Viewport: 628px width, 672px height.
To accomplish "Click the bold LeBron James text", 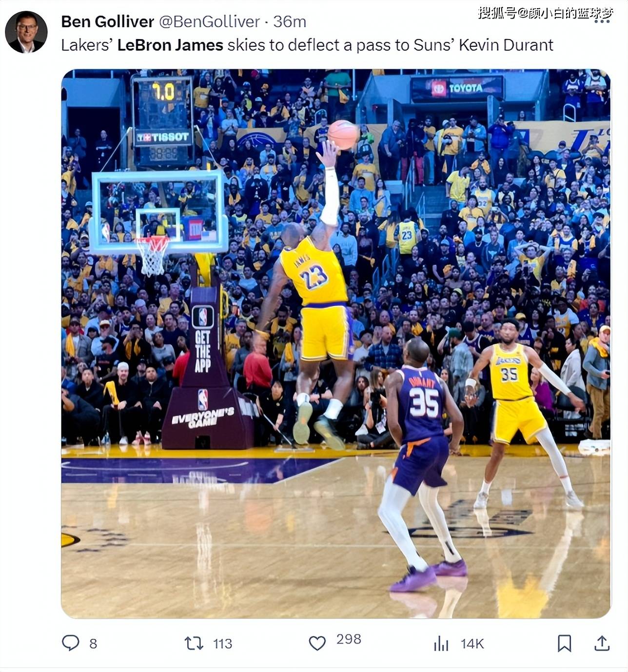I will click(170, 45).
